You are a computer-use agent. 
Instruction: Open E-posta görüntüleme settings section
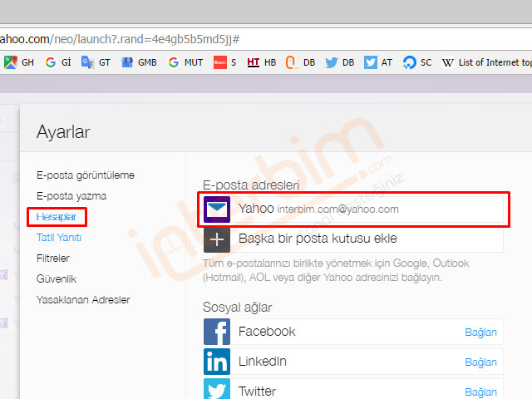point(86,175)
